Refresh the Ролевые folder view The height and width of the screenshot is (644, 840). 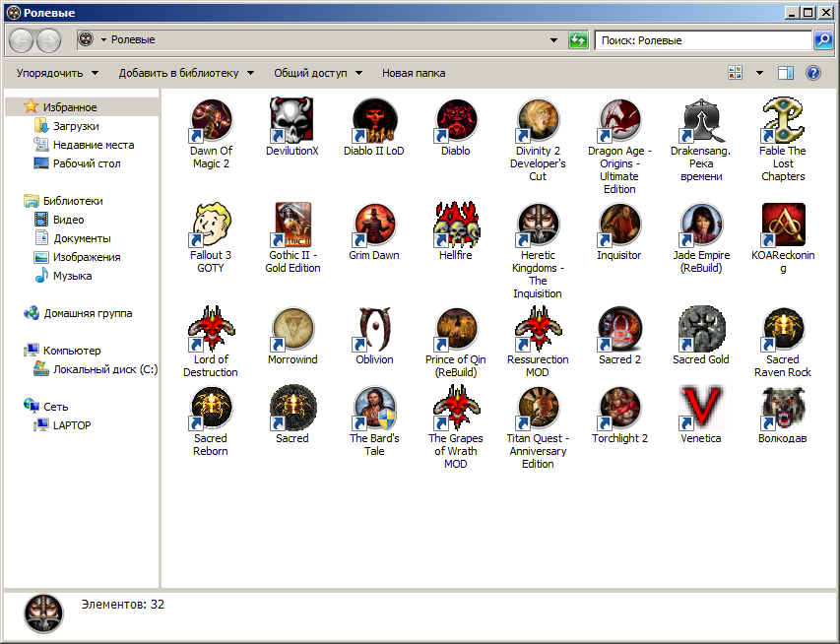coord(578,40)
